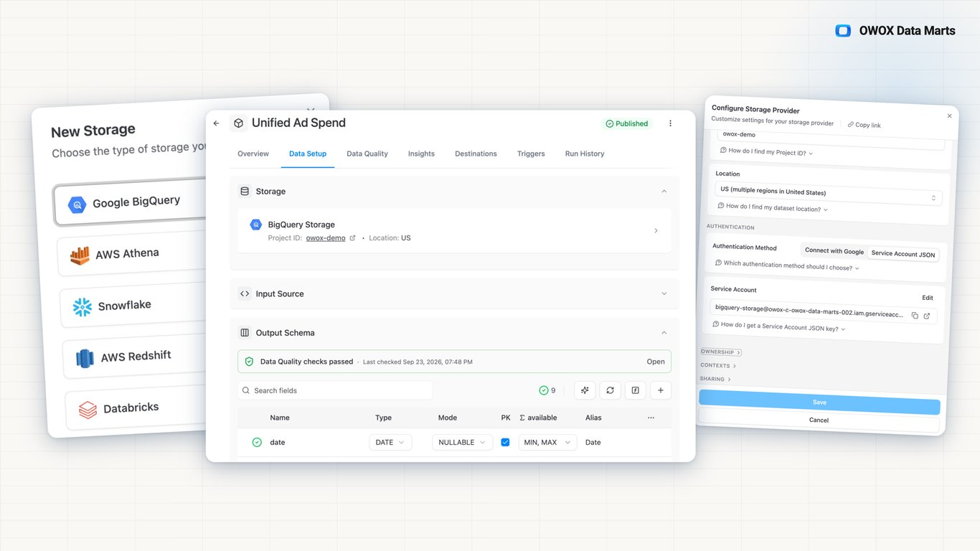Go to the Insights tab
Image resolution: width=980 pixels, height=551 pixels.
click(421, 154)
